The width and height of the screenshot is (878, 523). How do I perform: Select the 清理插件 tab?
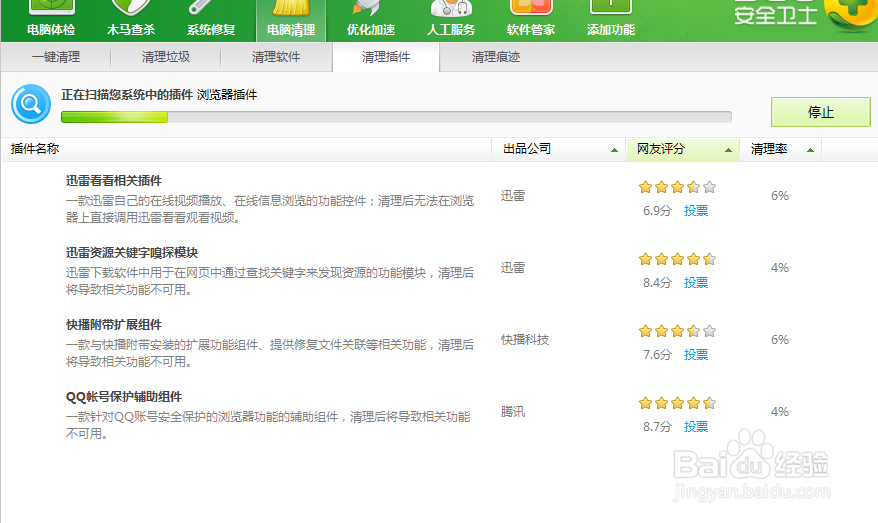pyautogui.click(x=386, y=57)
